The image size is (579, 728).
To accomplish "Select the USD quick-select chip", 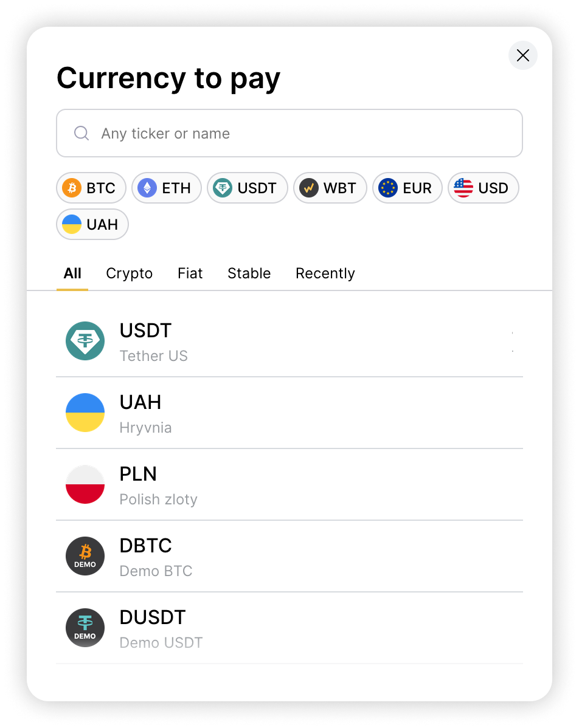I will coord(484,188).
